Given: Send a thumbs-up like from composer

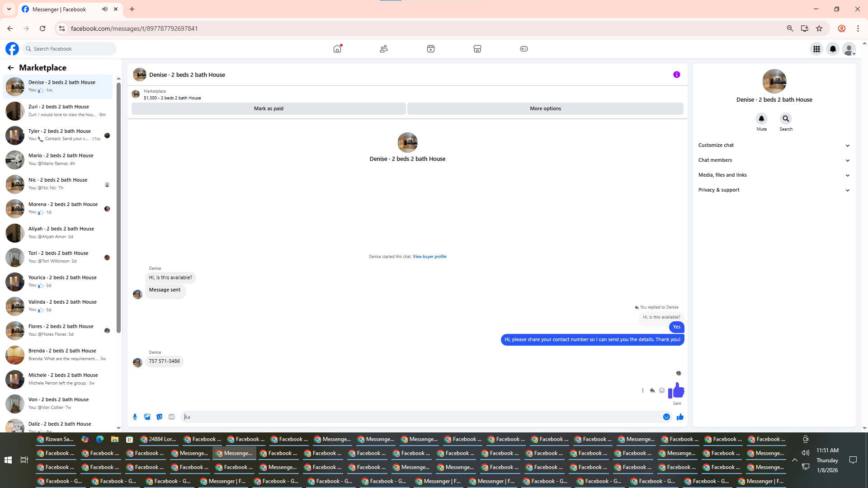Looking at the screenshot, I should 680,417.
